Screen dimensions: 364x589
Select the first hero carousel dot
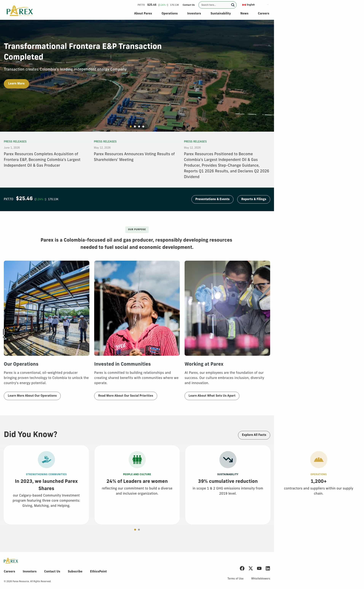(x=131, y=126)
